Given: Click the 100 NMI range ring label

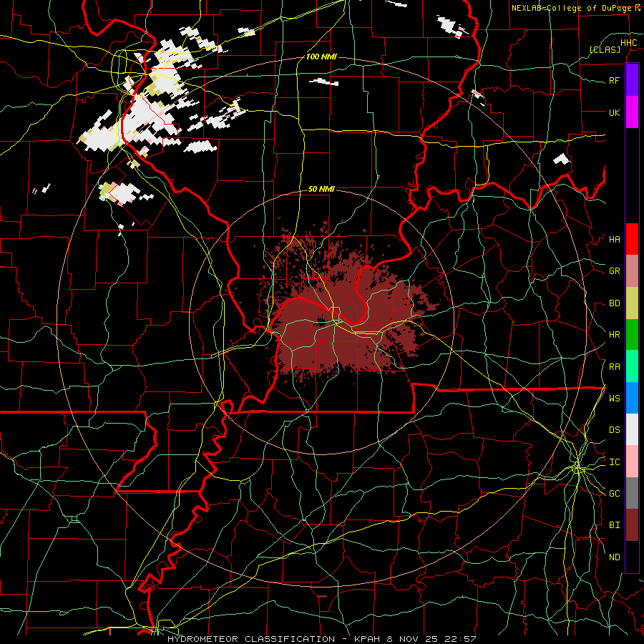Looking at the screenshot, I should point(321,57).
